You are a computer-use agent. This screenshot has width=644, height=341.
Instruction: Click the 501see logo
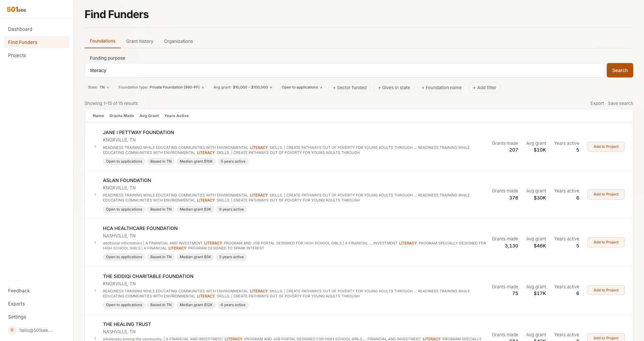tap(16, 9)
